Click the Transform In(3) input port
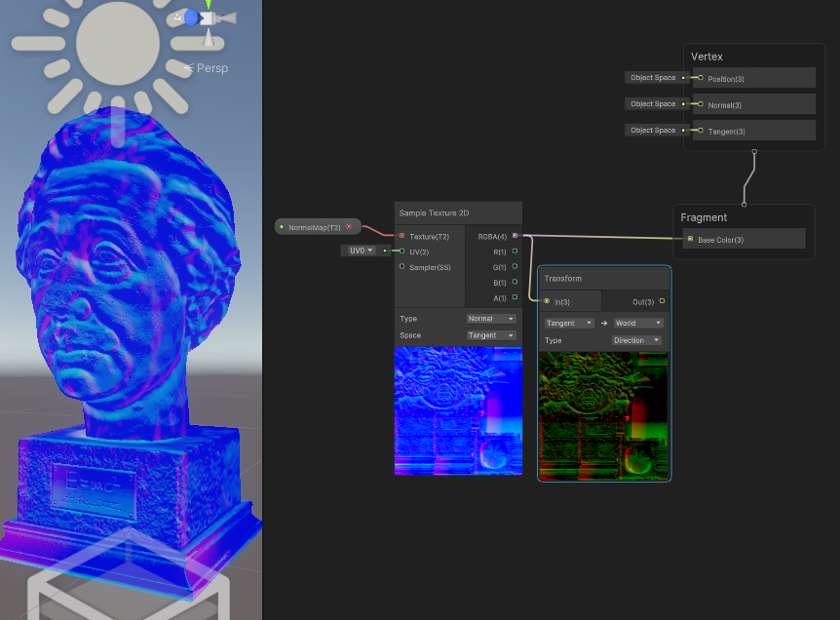This screenshot has height=620, width=840. [x=547, y=301]
